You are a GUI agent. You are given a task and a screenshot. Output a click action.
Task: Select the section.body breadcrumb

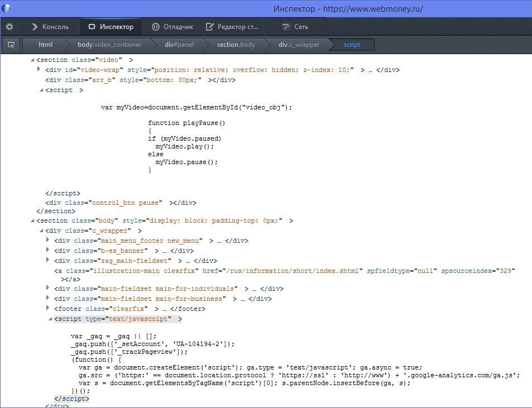click(x=236, y=45)
